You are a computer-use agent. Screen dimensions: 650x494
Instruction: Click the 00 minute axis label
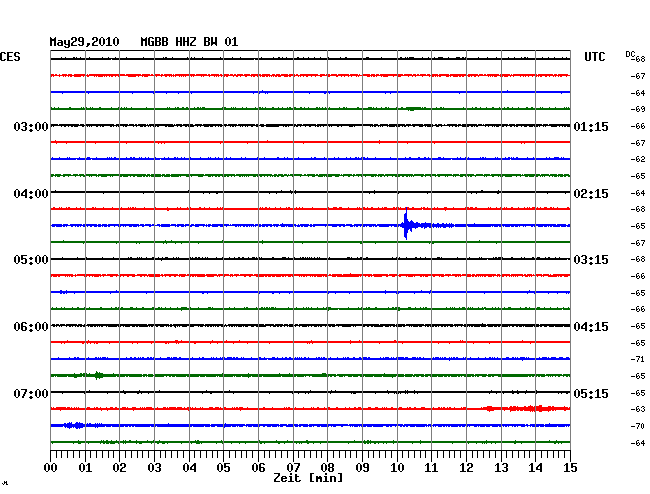[x=51, y=468]
